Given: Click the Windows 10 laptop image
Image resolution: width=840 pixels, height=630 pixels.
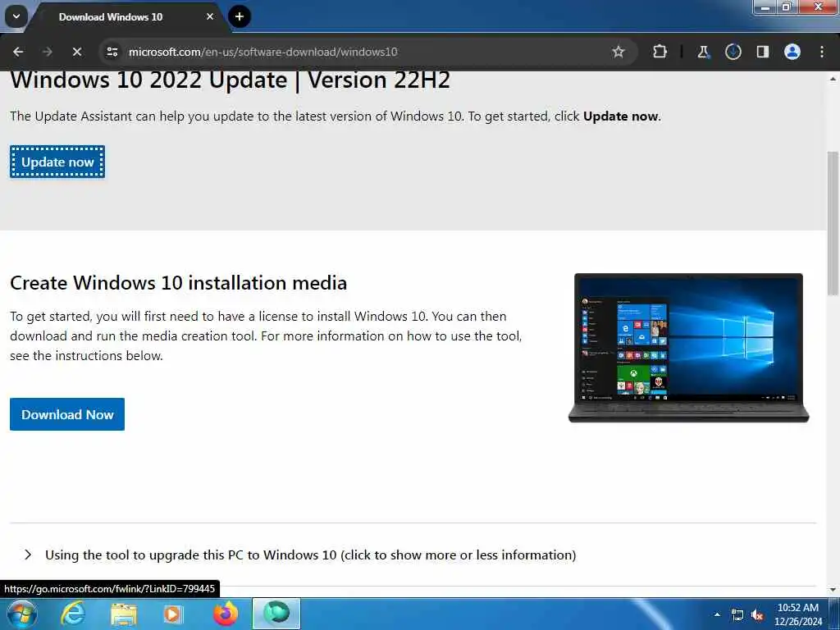Looking at the screenshot, I should (x=689, y=348).
